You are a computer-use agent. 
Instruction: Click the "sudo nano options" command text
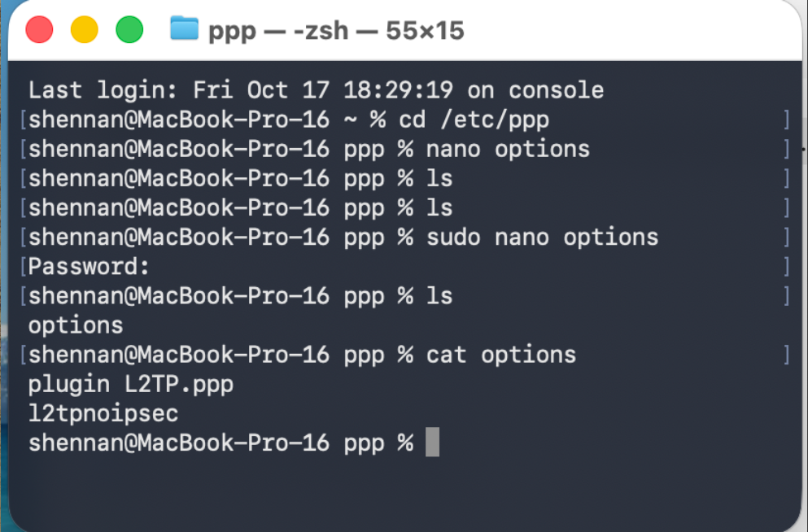(542, 237)
